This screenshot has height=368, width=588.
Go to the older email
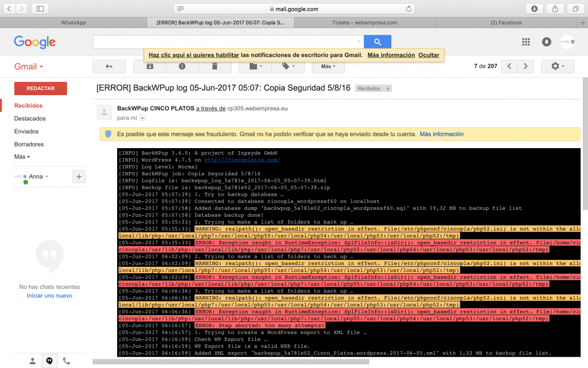tap(525, 66)
